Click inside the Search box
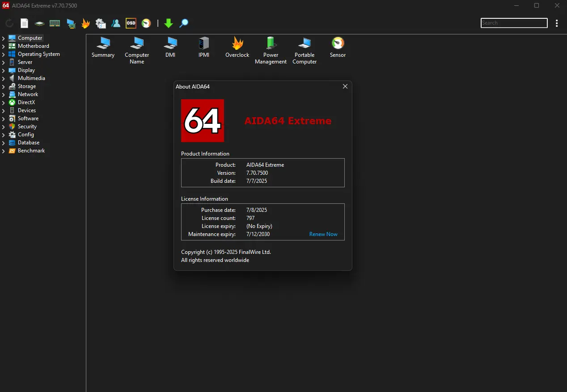The height and width of the screenshot is (392, 567). (514, 23)
